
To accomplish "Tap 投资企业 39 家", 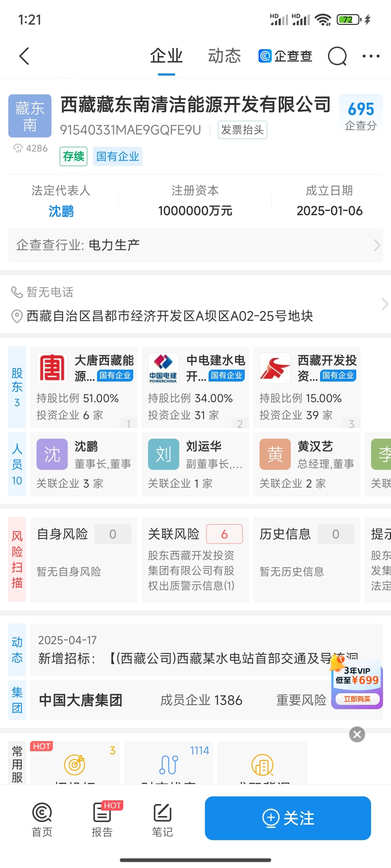I will coord(296,415).
